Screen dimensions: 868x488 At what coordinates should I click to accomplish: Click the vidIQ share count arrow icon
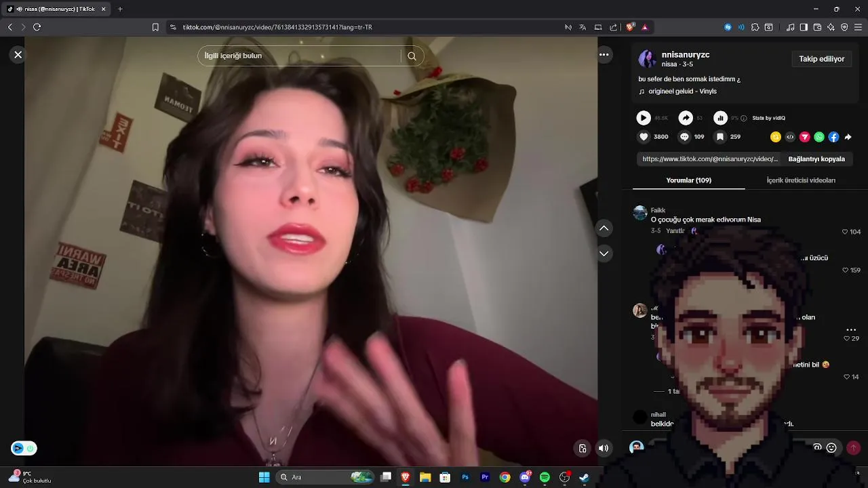(686, 118)
